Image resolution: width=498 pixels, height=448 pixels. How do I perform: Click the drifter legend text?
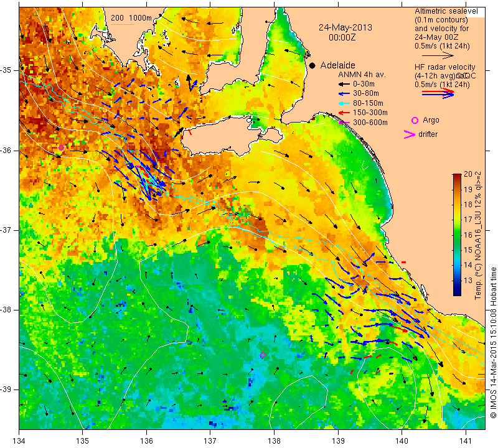tap(428, 134)
